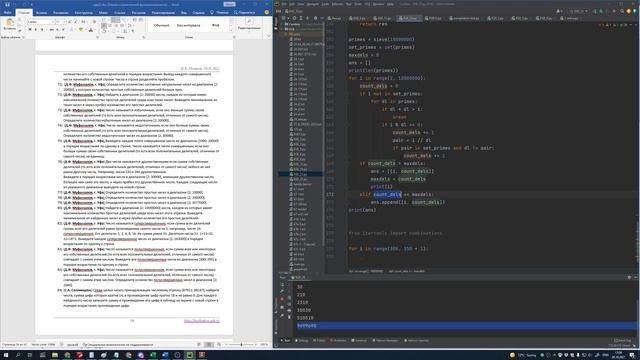Screen dimensions: 640x360
Task: Open the Windows Start menu
Action: [6, 355]
